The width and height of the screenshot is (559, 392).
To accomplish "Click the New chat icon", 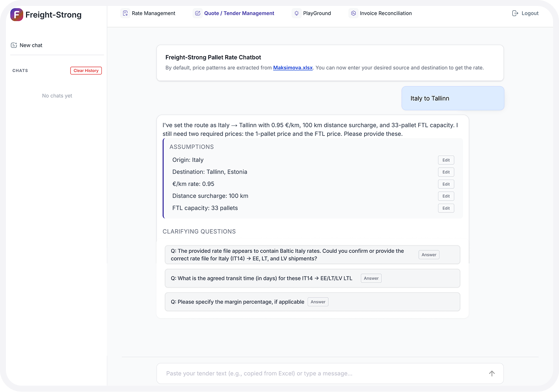I will point(14,45).
